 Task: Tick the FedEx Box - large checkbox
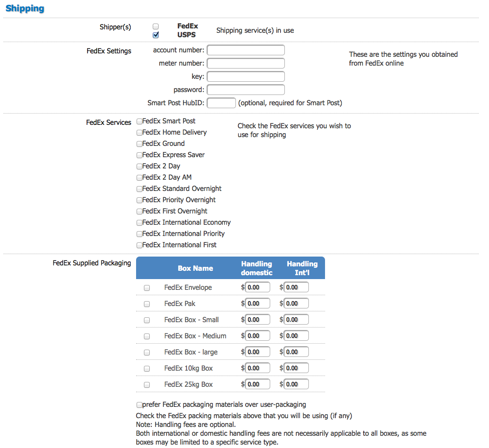click(x=147, y=353)
